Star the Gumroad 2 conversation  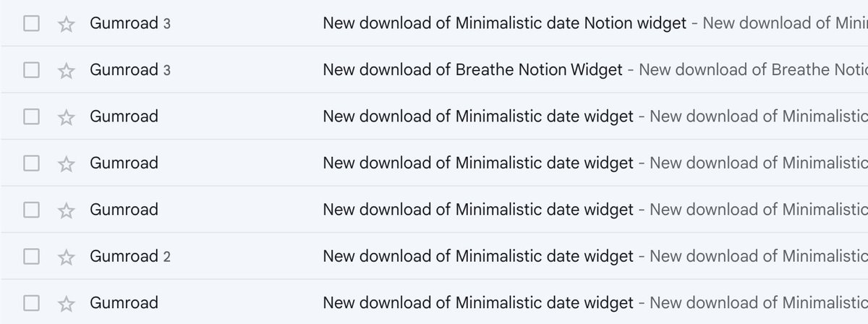tap(66, 256)
